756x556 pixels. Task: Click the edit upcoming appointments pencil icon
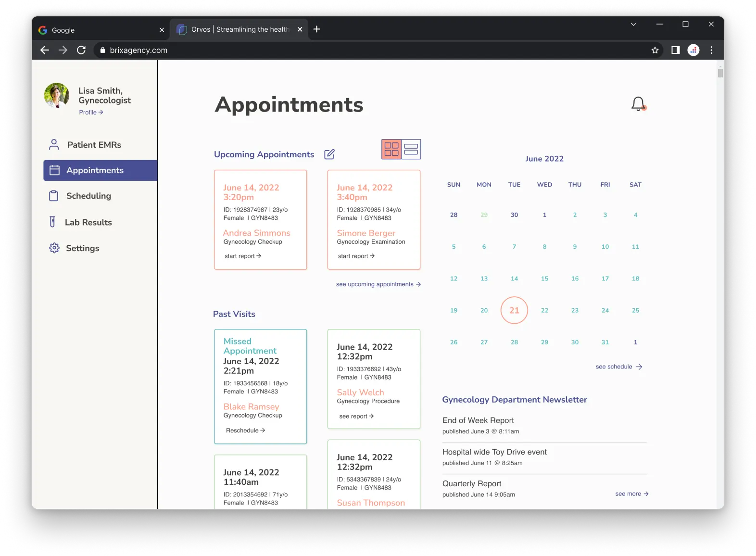pyautogui.click(x=329, y=154)
